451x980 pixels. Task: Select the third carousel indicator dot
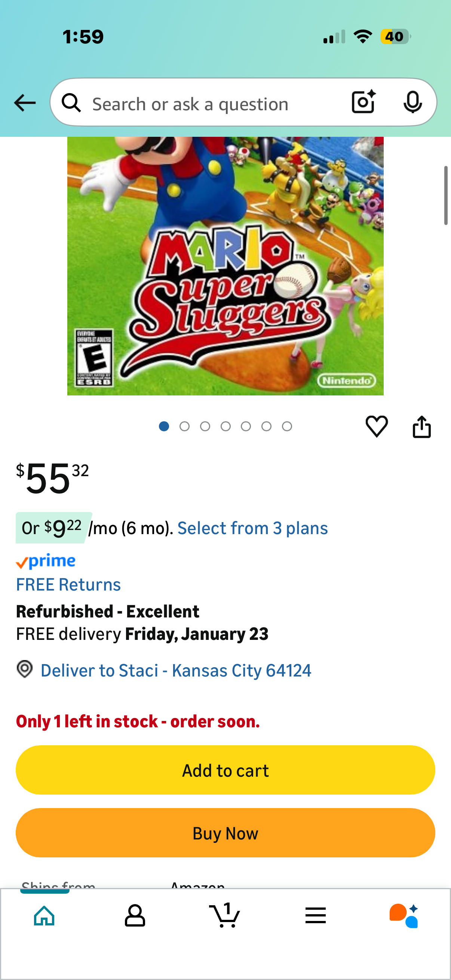pos(205,426)
